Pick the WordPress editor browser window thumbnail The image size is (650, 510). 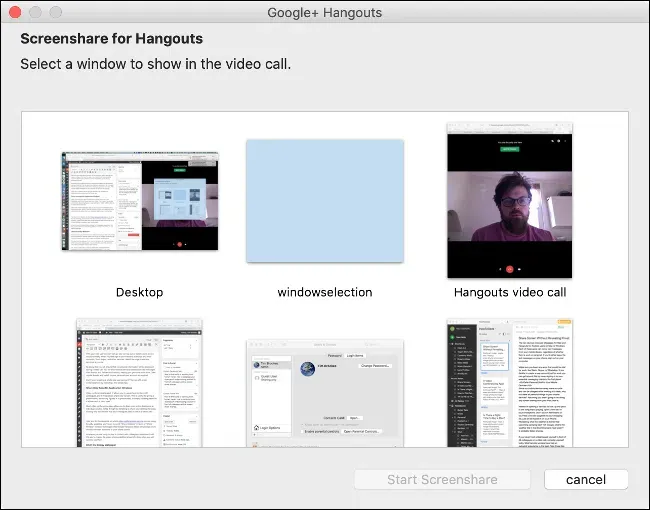point(139,383)
